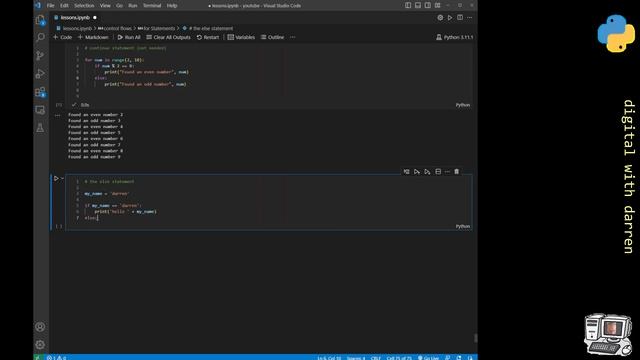Split the editor to the right
Viewport: 640px width, 360px height.
coord(460,18)
